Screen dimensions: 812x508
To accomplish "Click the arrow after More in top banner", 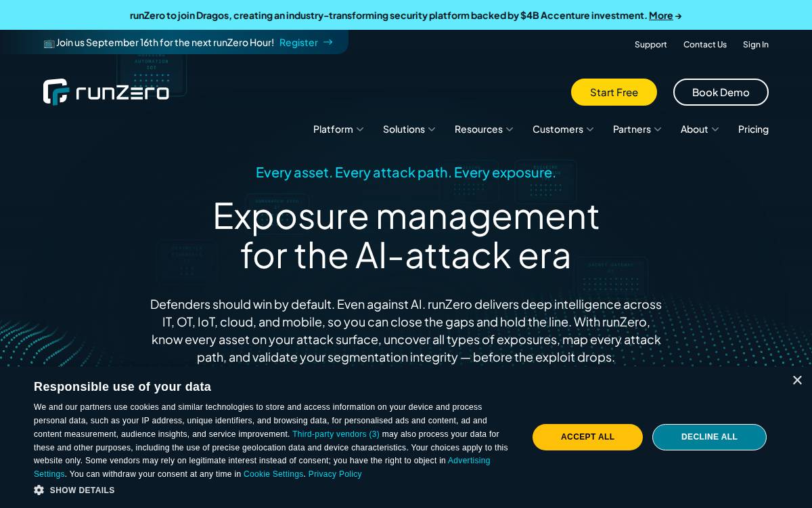I will point(679,16).
